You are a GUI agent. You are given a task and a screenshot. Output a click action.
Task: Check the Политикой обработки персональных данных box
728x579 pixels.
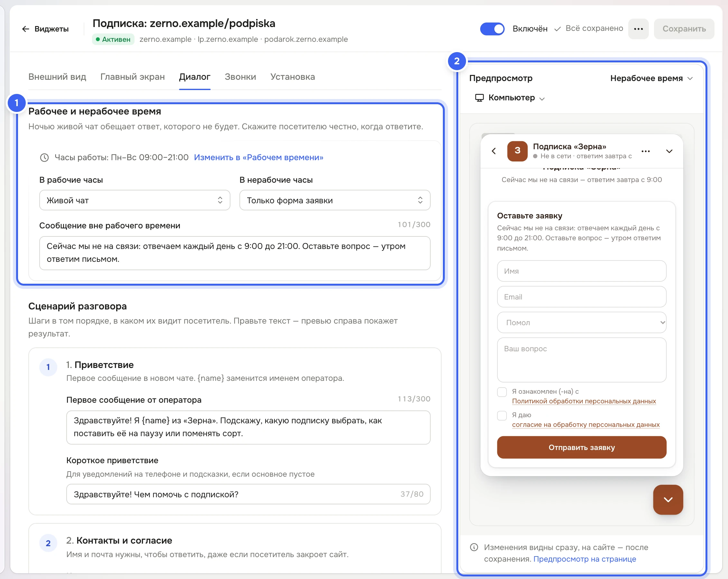tap(502, 392)
